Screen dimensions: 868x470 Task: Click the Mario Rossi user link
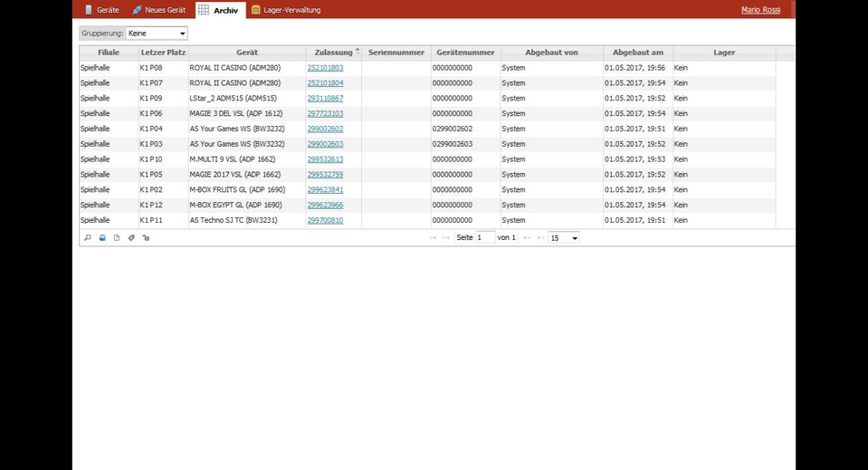click(760, 10)
